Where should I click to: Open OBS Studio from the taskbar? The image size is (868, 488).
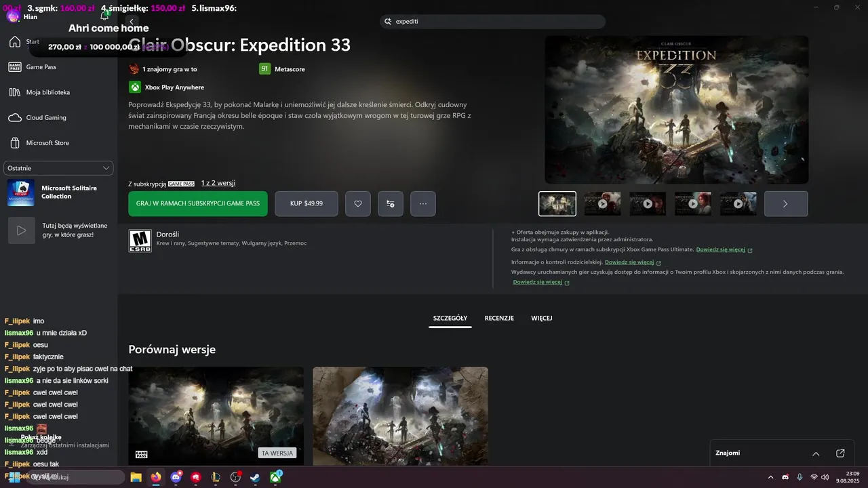coord(235,477)
